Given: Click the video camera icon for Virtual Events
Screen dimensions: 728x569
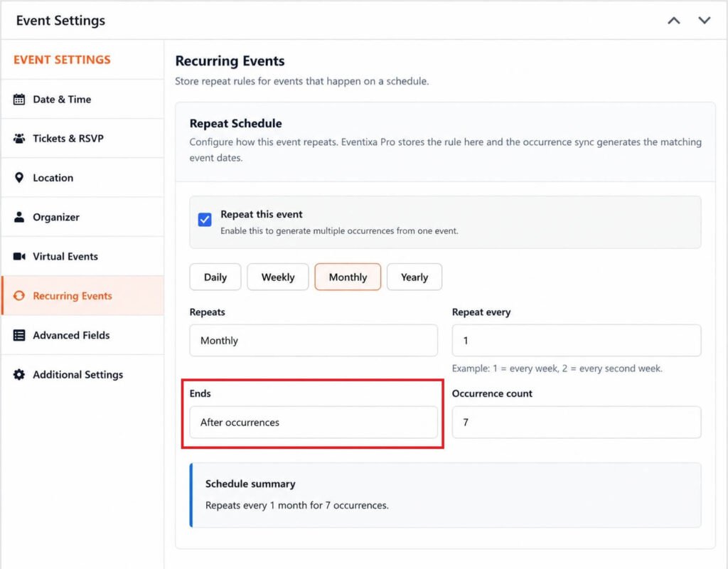Looking at the screenshot, I should [x=19, y=256].
